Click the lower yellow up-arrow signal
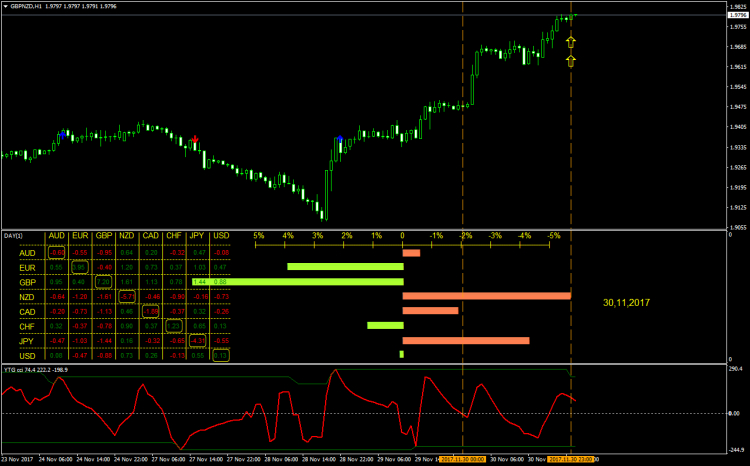Image resolution: width=750 pixels, height=466 pixels. [x=570, y=61]
